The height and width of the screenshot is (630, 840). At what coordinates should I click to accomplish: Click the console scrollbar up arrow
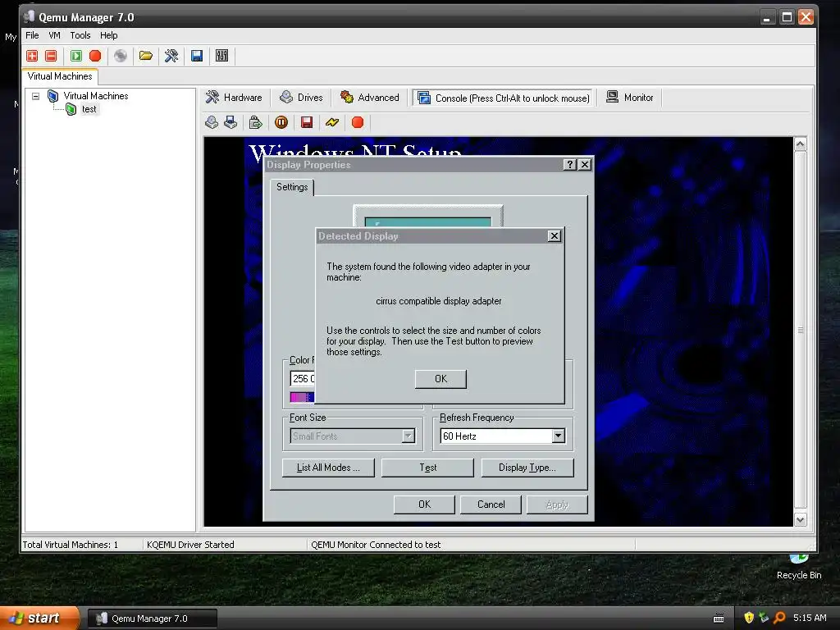[801, 144]
